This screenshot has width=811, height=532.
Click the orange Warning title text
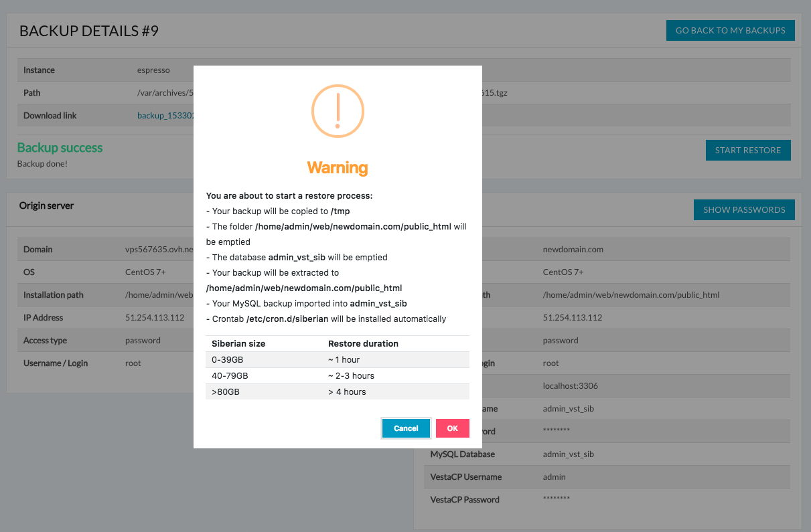338,167
